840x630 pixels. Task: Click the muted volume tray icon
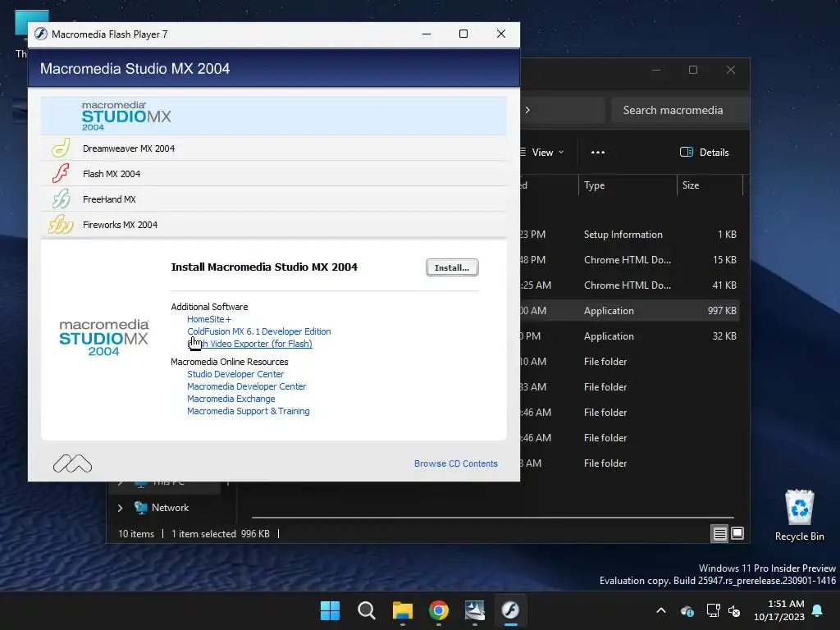(734, 610)
